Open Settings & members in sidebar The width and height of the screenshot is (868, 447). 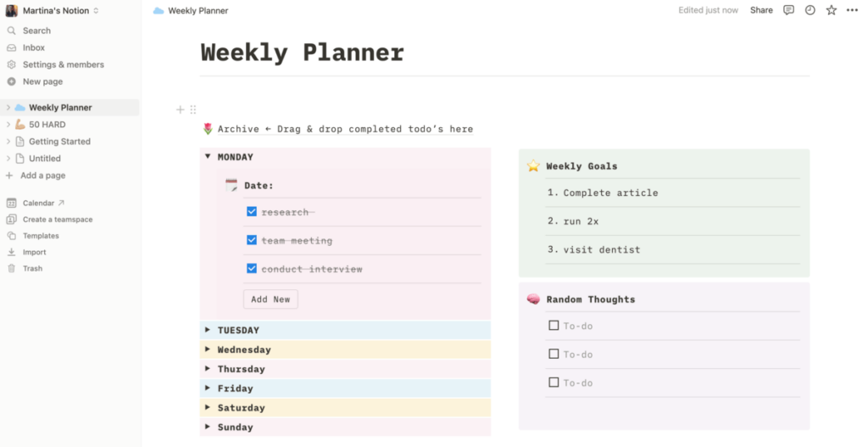point(63,64)
